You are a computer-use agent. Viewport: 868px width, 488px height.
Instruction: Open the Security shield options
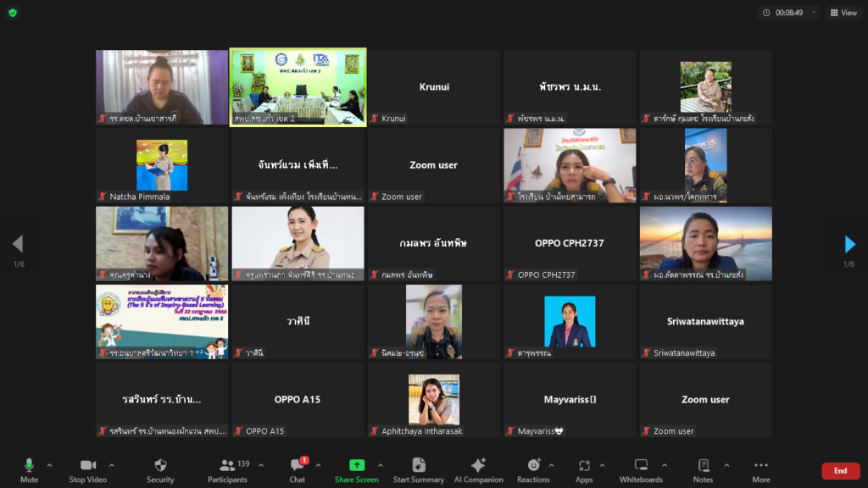point(160,469)
